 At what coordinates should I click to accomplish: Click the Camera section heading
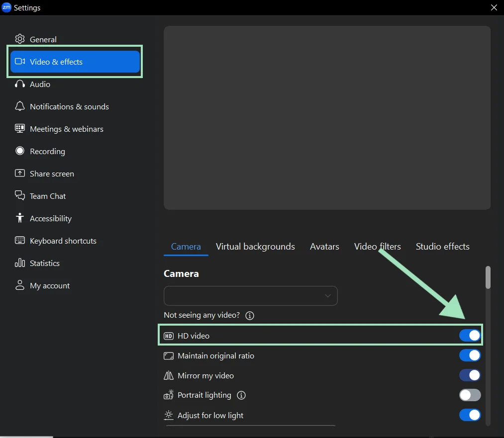tap(181, 273)
